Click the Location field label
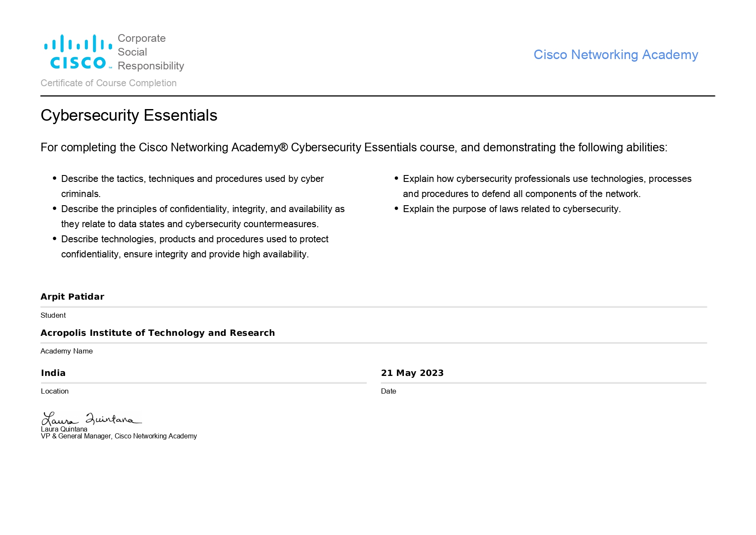756x535 pixels. point(55,391)
